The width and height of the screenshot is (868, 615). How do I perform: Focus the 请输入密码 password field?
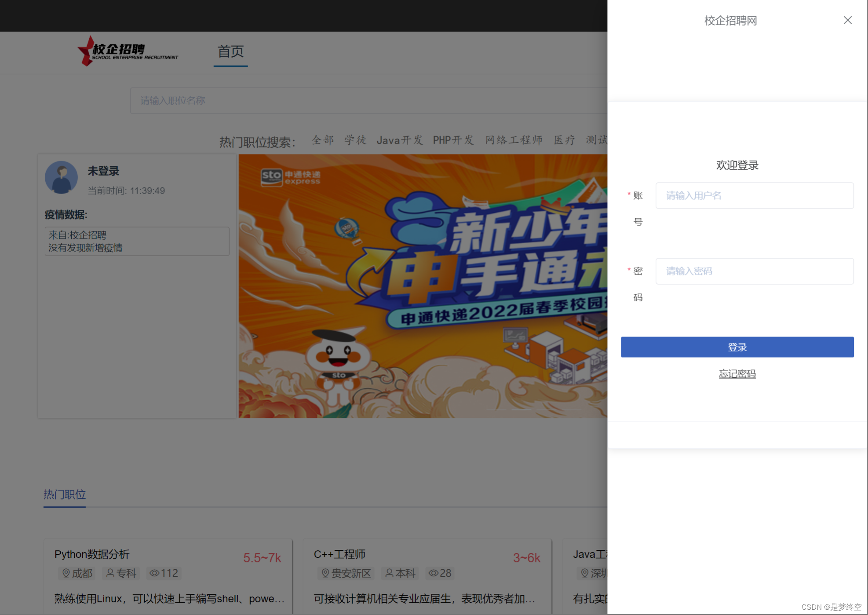point(755,271)
